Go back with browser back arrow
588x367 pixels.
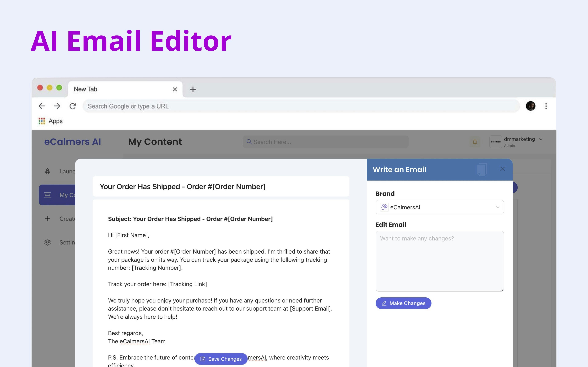[x=42, y=106]
